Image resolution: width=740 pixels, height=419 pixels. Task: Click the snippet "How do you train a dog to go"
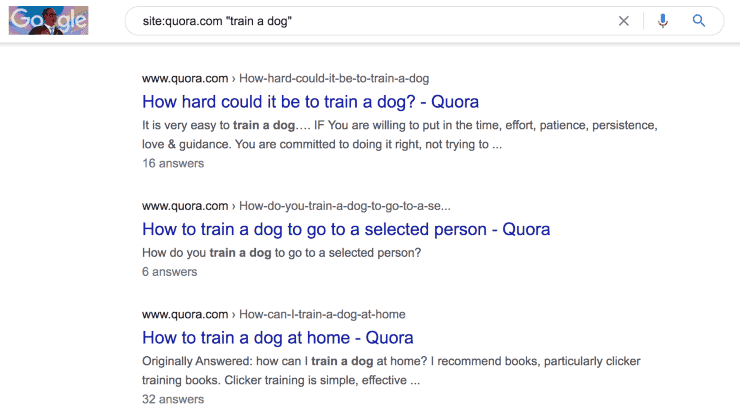tap(282, 252)
